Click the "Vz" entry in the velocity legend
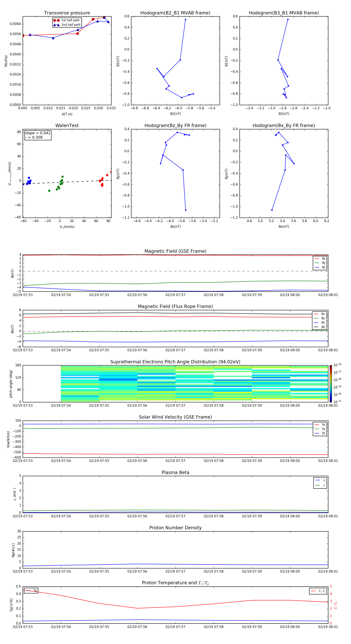Image resolution: width=351 pixels, height=644 pixels. tap(320, 433)
